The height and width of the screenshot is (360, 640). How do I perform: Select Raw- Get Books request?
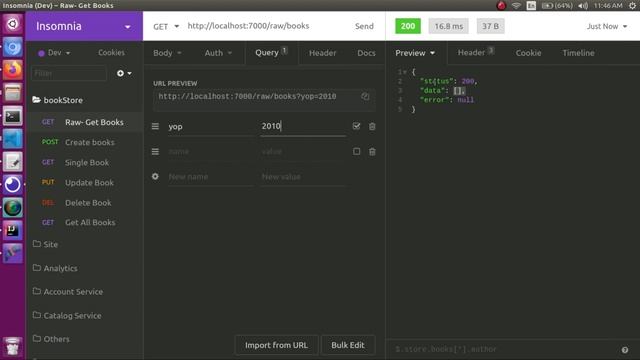[x=85, y=122]
